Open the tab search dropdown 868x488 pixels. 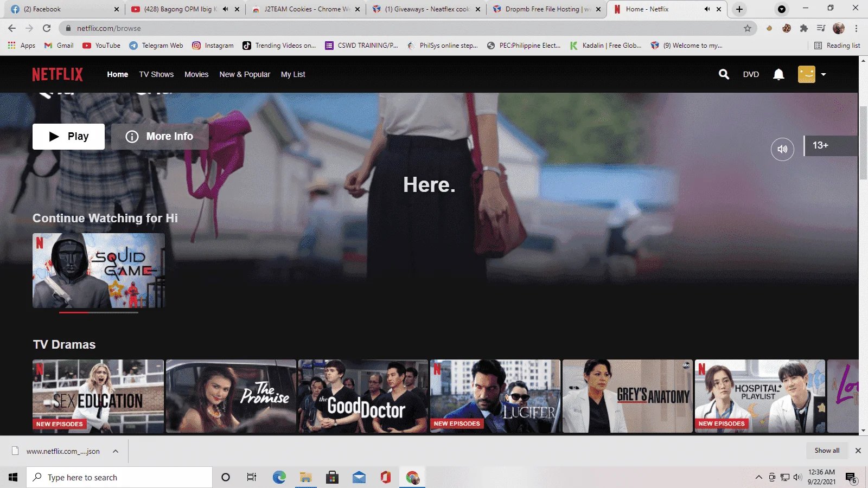click(x=781, y=9)
